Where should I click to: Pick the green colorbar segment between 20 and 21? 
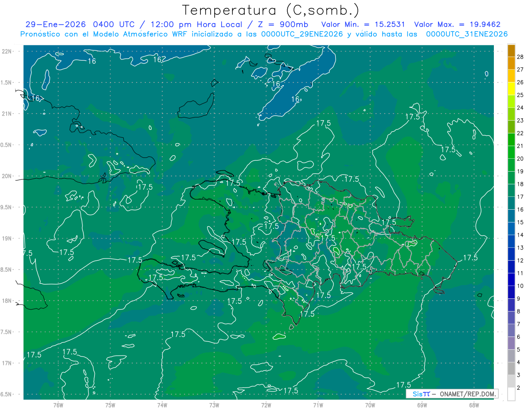[x=512, y=152]
